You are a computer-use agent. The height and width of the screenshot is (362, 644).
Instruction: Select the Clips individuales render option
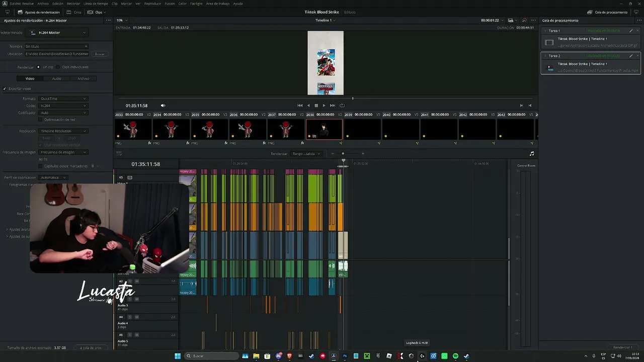pyautogui.click(x=58, y=67)
